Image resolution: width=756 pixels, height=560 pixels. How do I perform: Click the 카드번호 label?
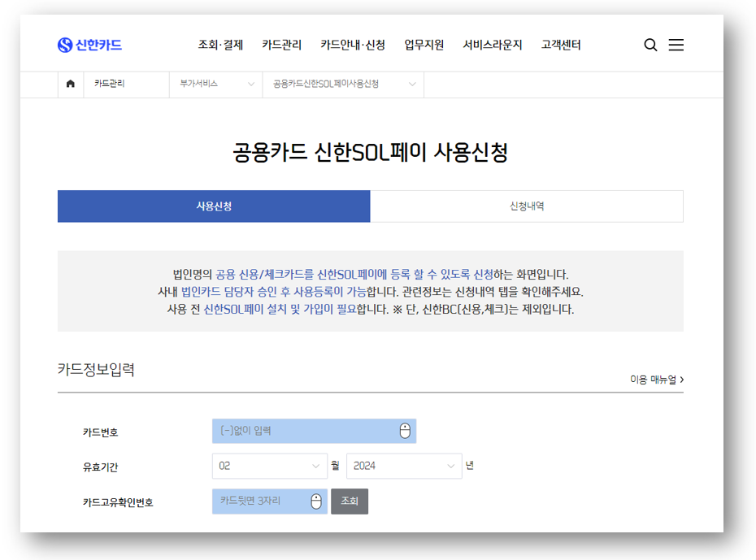[100, 432]
